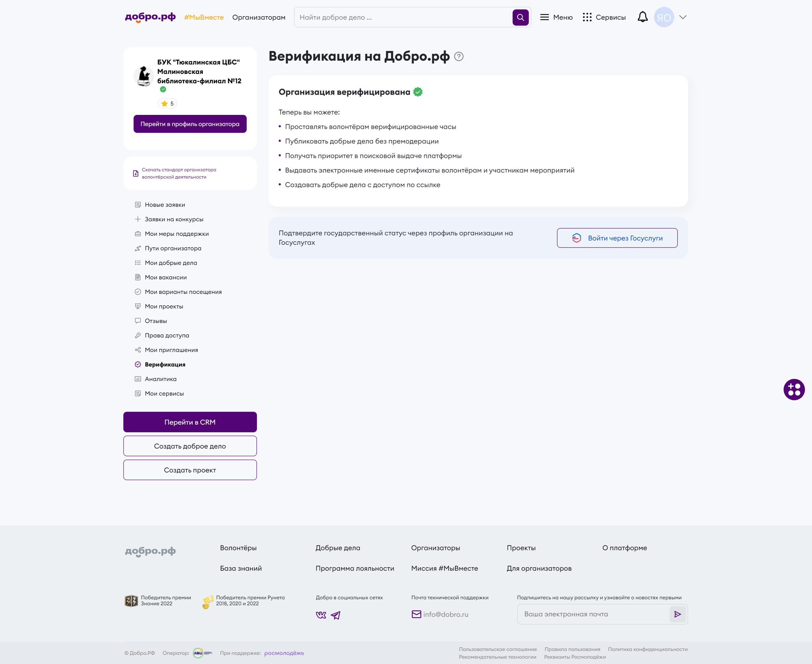This screenshot has width=812, height=664.
Task: Open the Telegram icon in footer
Action: pos(336,615)
